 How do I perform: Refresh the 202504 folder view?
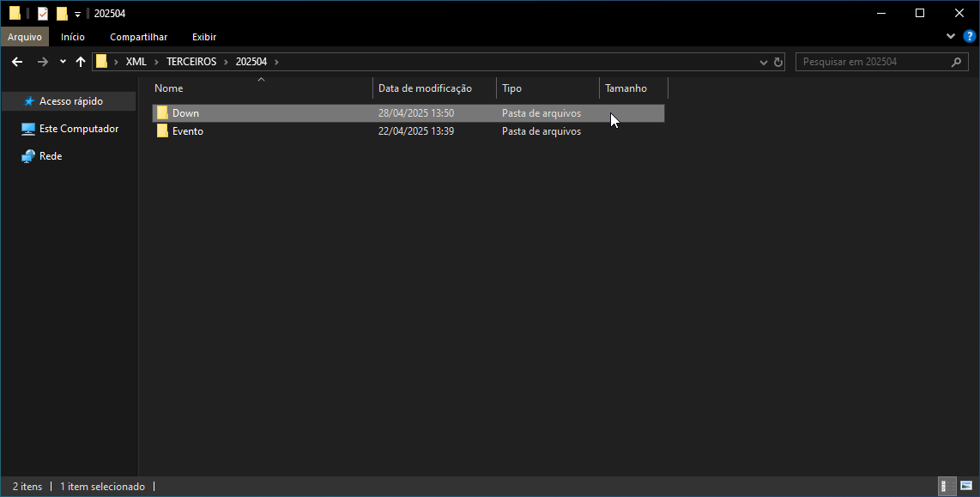tap(778, 62)
